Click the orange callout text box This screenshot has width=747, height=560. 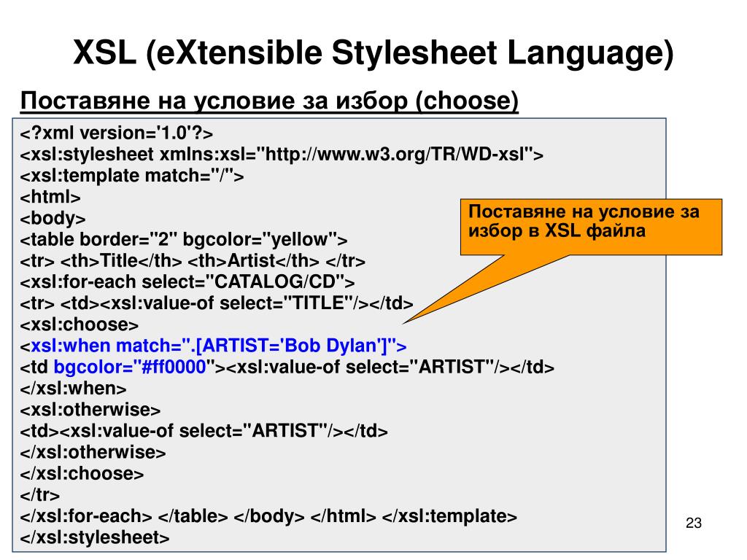click(x=591, y=227)
